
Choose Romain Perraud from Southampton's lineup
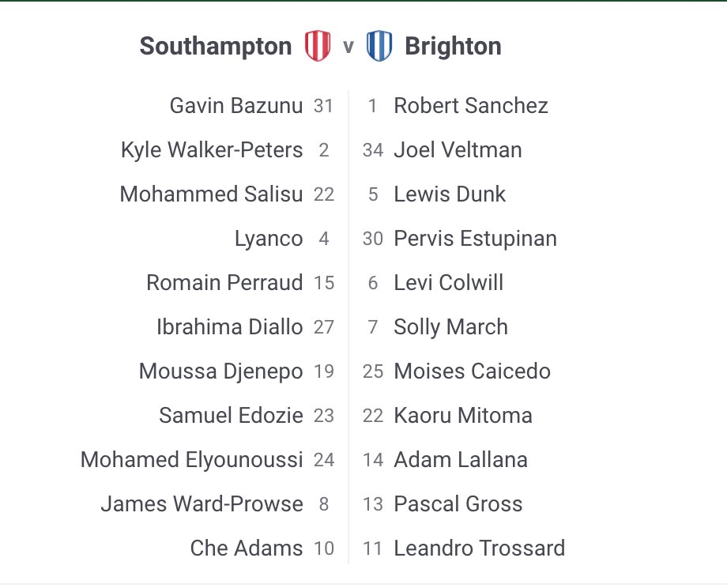point(224,283)
